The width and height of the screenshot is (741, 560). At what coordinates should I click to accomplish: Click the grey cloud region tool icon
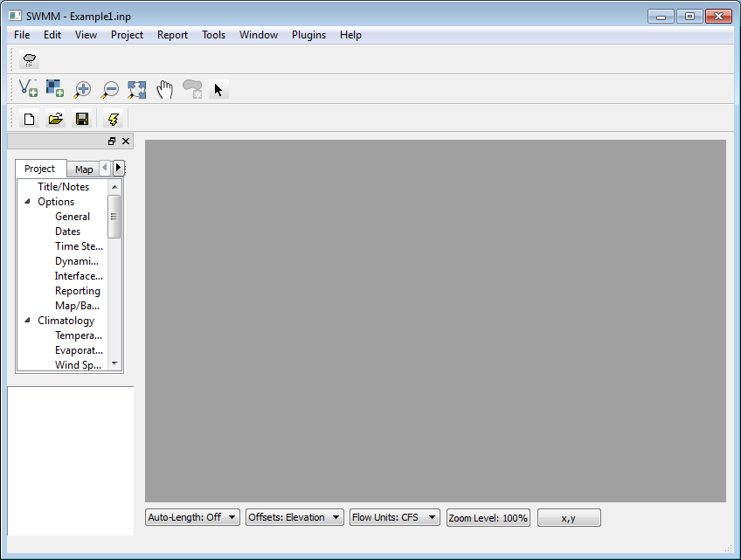[x=192, y=89]
